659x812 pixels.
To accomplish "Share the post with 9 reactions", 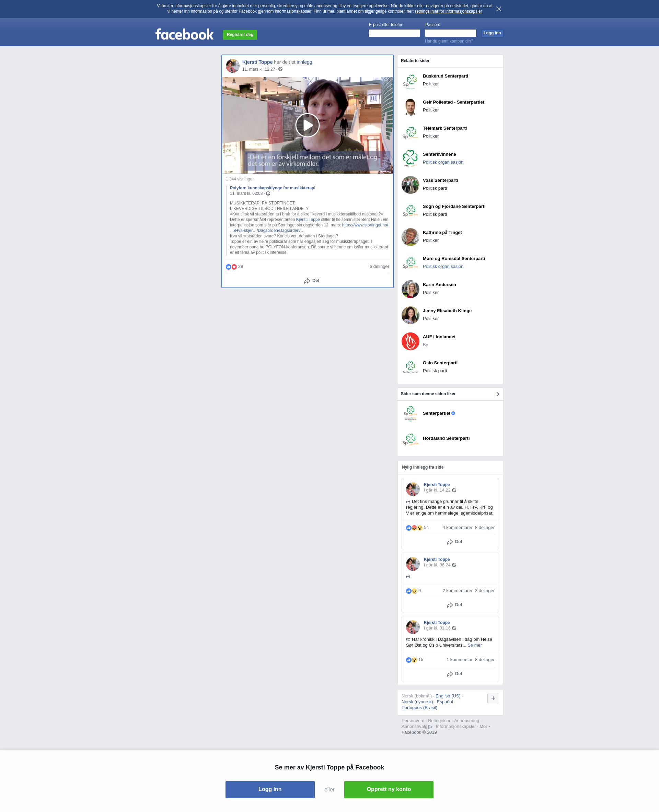I will tap(454, 605).
